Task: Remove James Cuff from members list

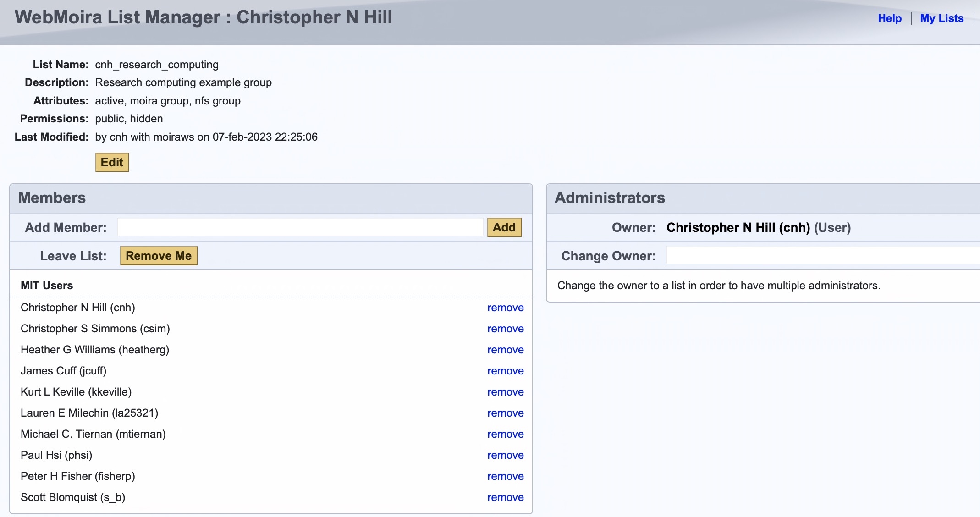Action: pos(506,371)
